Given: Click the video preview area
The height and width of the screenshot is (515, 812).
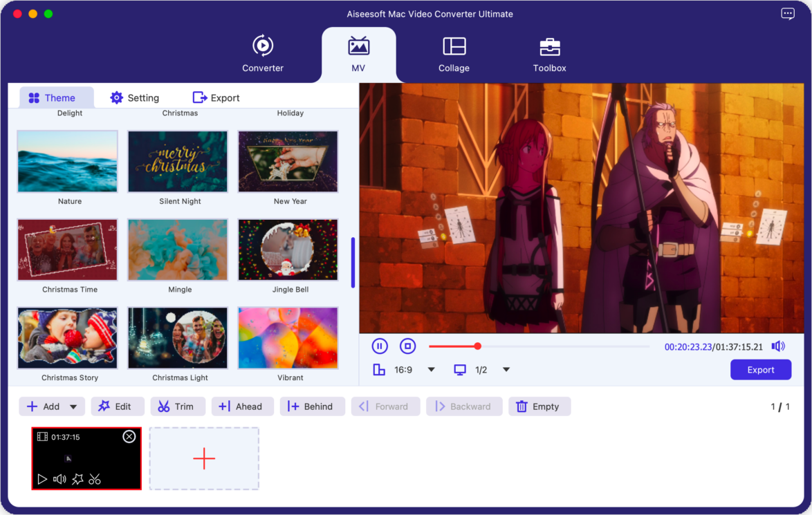Looking at the screenshot, I should click(x=582, y=208).
